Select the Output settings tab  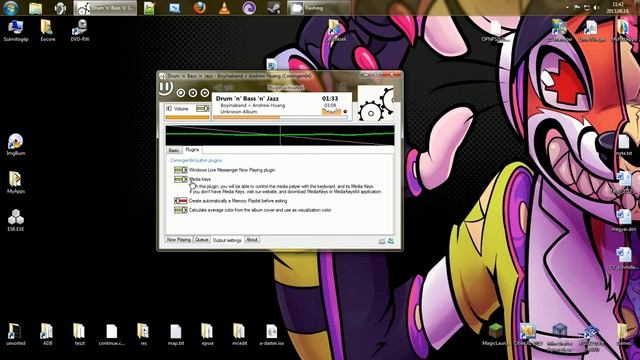pos(227,240)
